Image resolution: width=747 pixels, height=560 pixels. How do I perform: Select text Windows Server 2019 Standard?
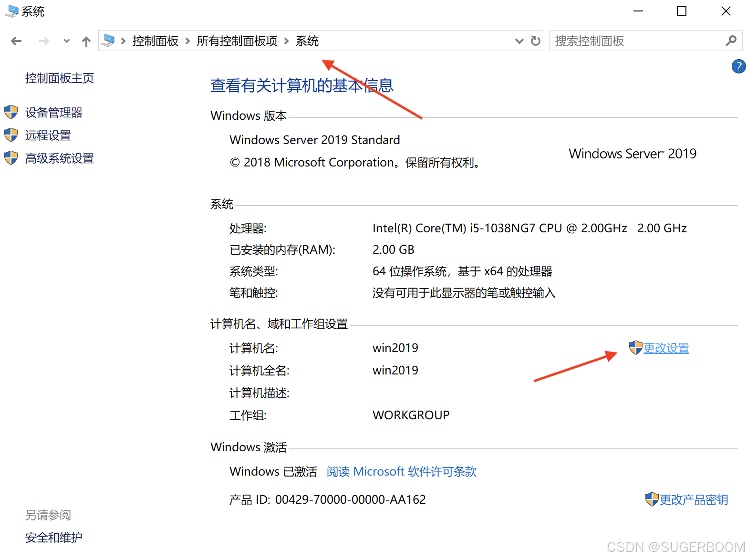pyautogui.click(x=315, y=140)
